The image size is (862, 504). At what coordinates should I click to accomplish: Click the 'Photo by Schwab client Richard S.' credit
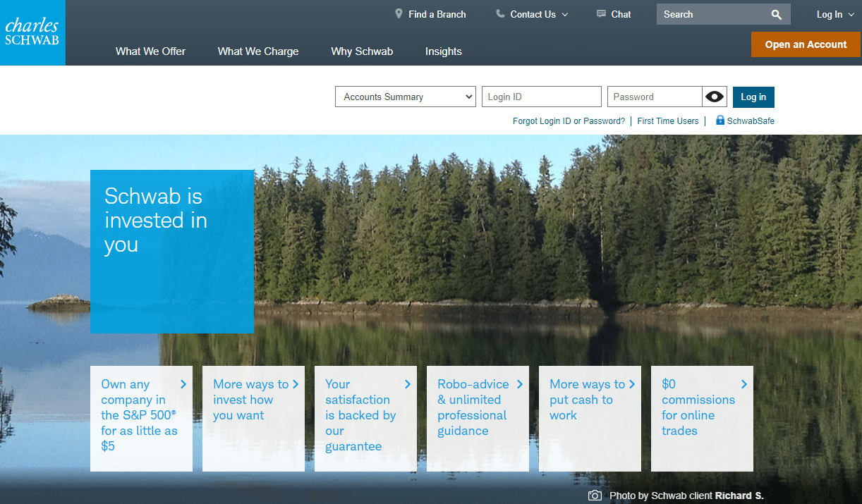click(686, 496)
